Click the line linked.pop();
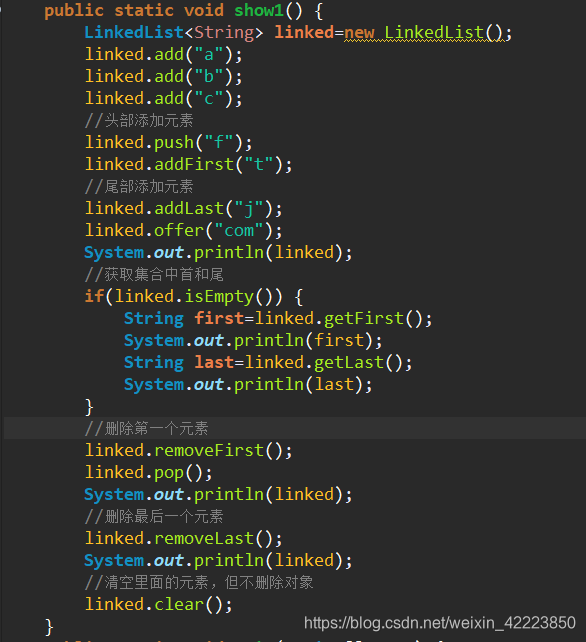 [149, 473]
